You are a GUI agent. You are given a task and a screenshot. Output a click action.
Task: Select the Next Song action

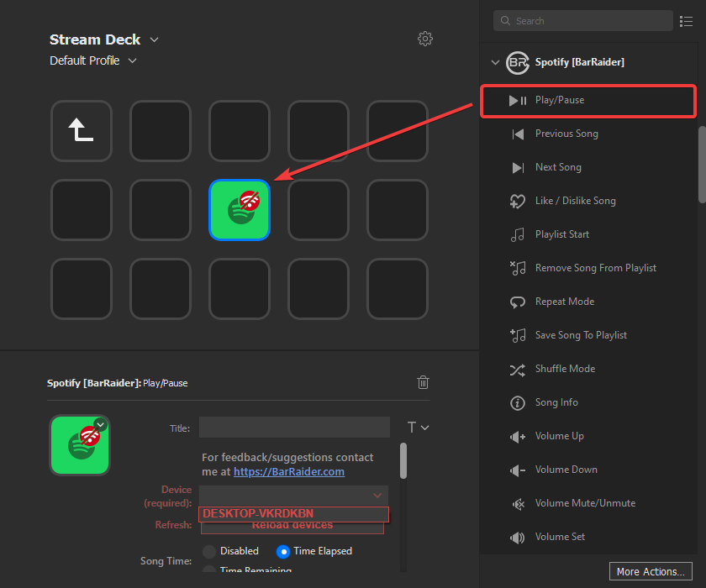(588, 168)
